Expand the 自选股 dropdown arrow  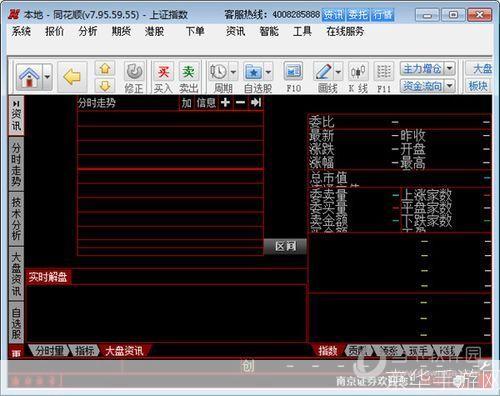pos(268,71)
